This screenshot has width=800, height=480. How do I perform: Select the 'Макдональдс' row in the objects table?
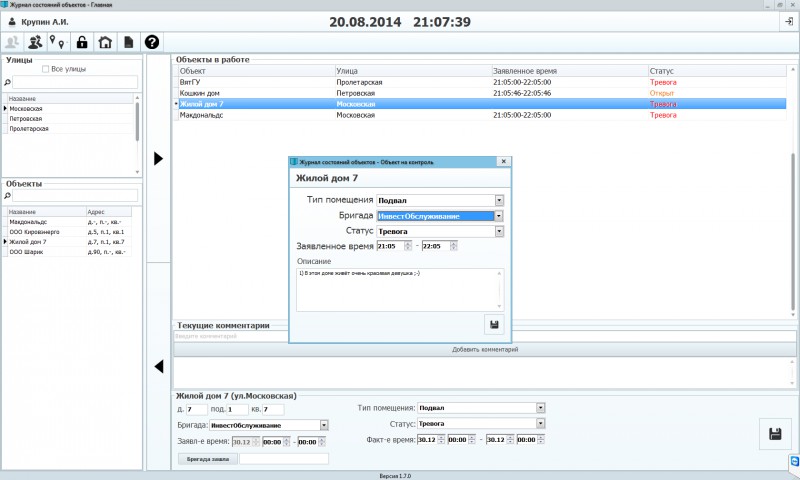(x=67, y=222)
